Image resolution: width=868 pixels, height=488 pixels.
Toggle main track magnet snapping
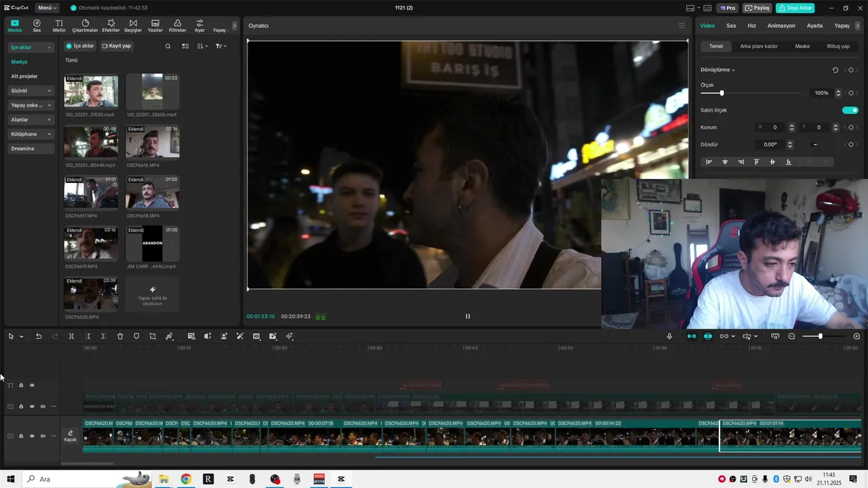pos(692,336)
